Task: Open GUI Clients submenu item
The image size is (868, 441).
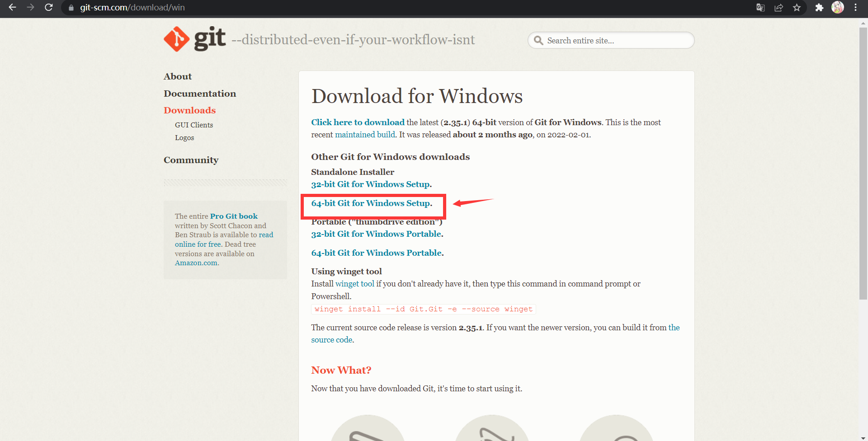Action: 194,125
